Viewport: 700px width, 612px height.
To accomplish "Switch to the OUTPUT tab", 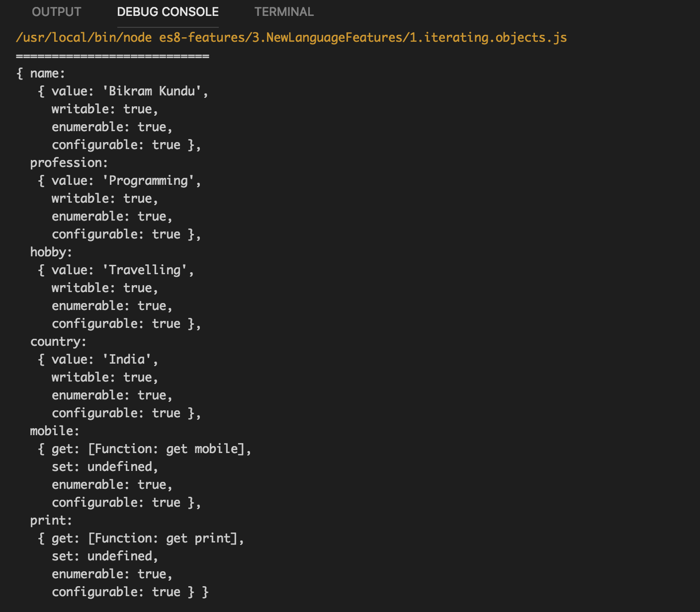I will click(56, 11).
